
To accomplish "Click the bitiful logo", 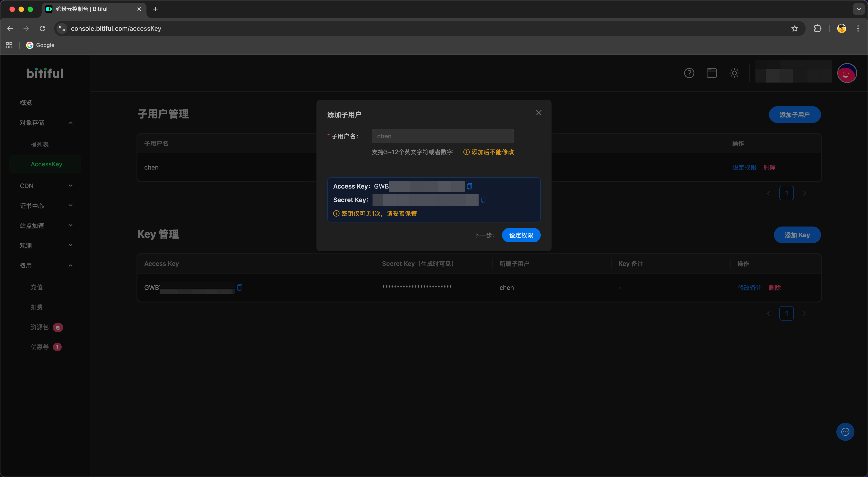I will coord(45,73).
